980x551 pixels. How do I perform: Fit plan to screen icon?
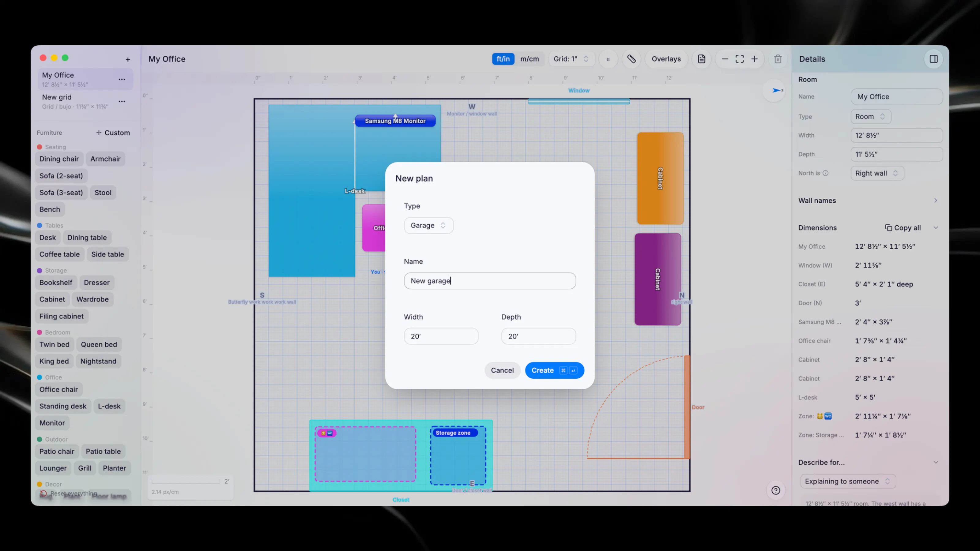tap(740, 59)
